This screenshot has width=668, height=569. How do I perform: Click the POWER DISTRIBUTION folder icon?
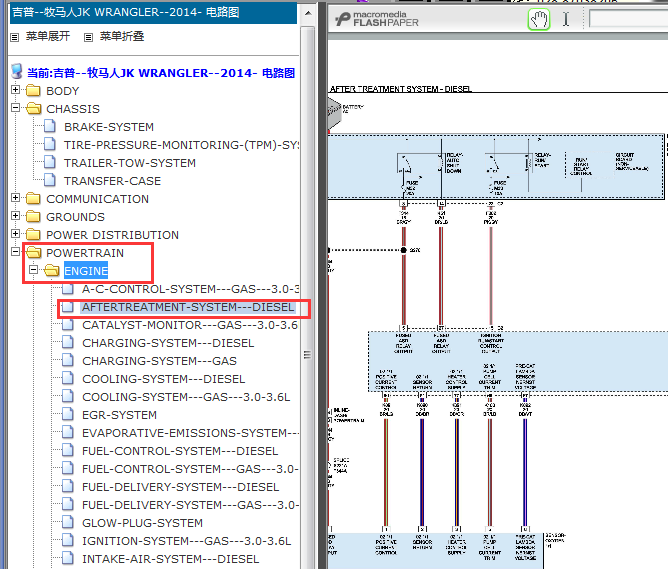click(x=33, y=235)
